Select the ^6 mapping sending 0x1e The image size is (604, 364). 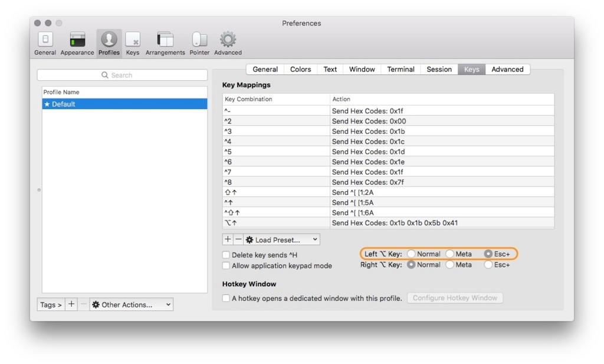pos(388,162)
